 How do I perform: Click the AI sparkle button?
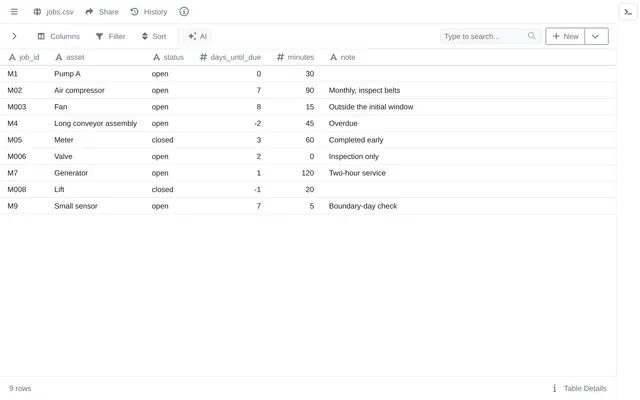point(198,36)
